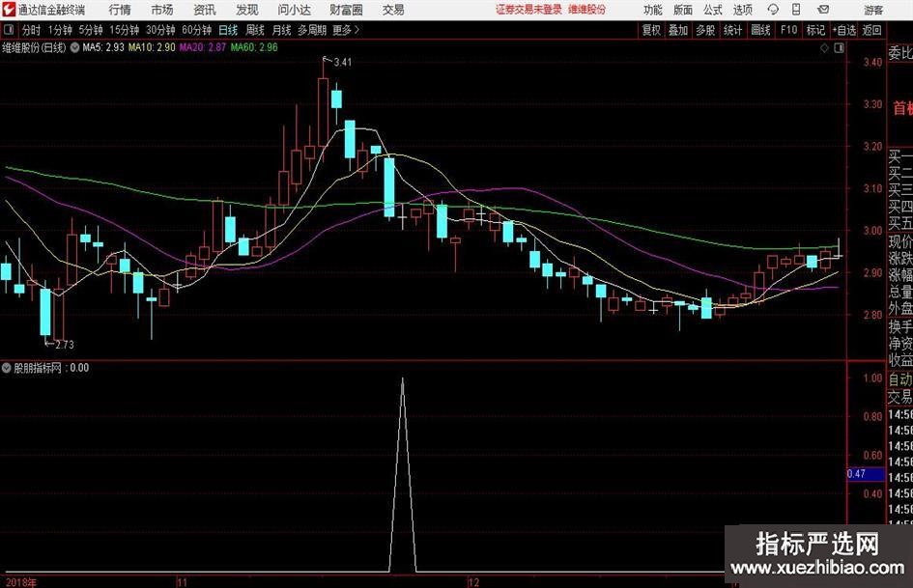Click the 标记 mark button
This screenshot has width=913, height=588.
click(x=815, y=30)
